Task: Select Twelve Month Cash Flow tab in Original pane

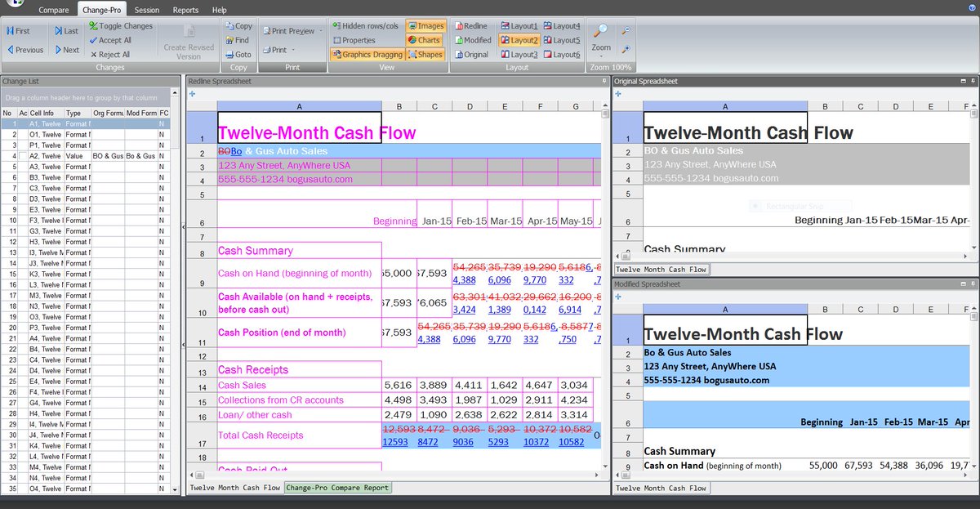Action: tap(661, 269)
